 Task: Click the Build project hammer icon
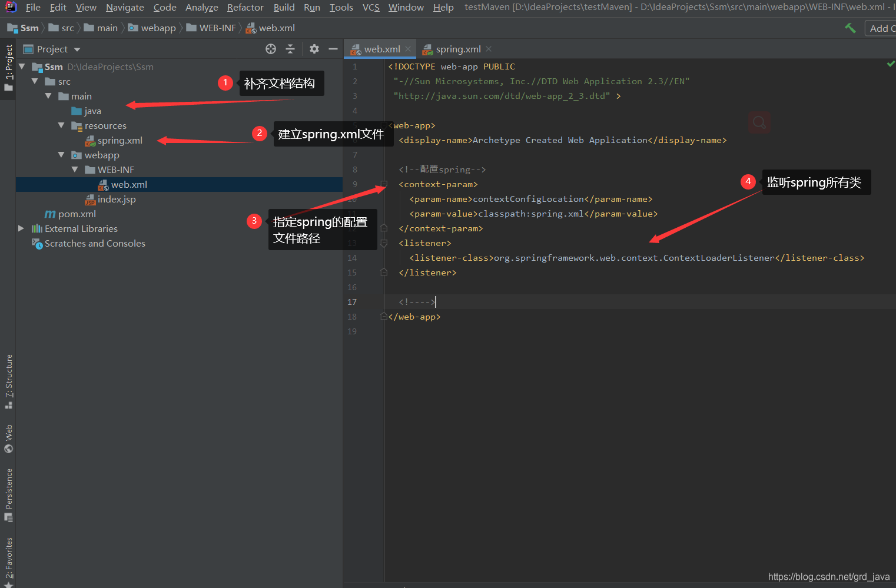tap(850, 28)
